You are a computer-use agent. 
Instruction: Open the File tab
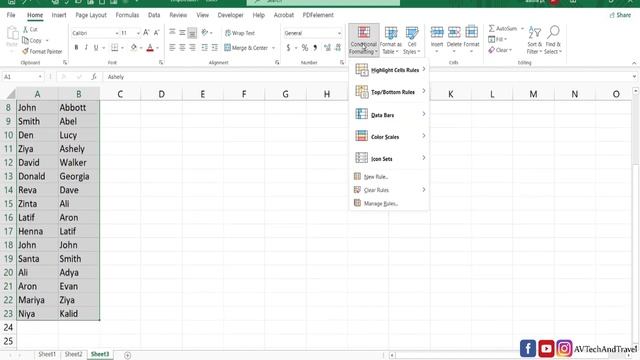point(11,15)
